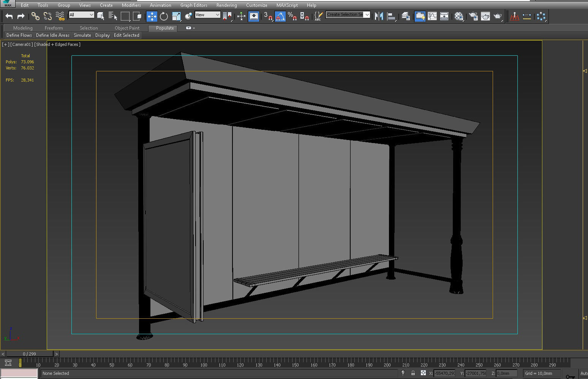Switch to the Modeling ribbon tab

23,28
